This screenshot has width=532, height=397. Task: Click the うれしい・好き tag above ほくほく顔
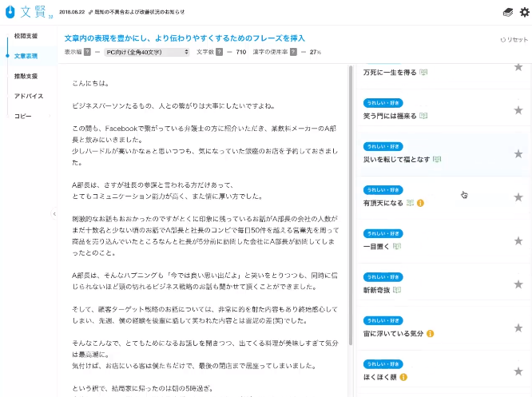click(383, 364)
